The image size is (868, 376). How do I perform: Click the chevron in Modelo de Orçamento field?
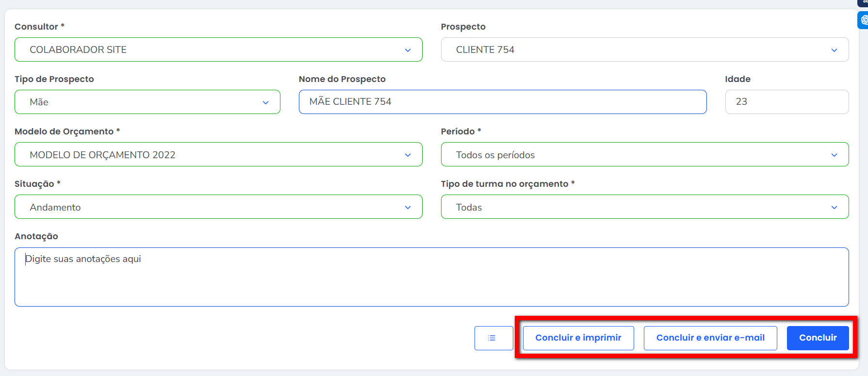408,155
